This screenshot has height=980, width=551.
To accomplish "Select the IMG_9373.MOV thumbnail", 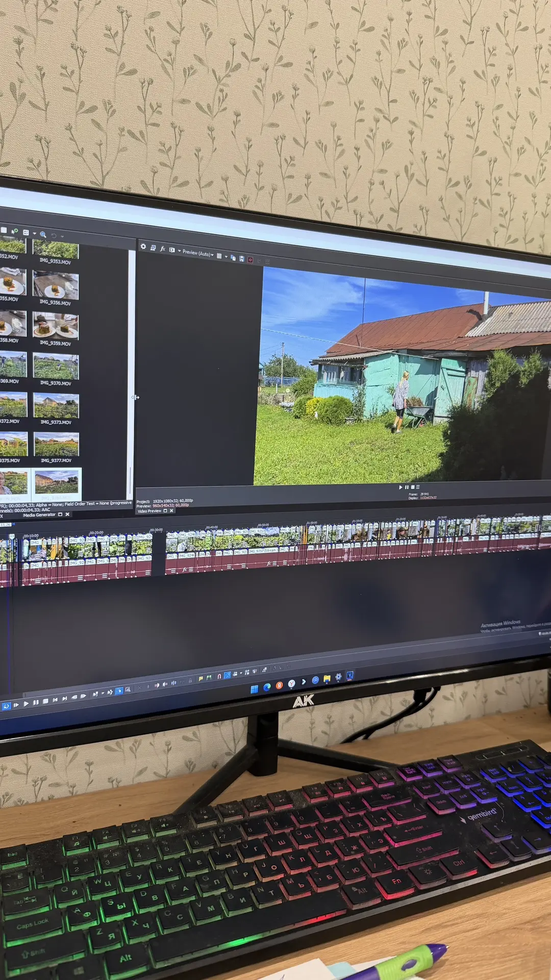I will (56, 406).
